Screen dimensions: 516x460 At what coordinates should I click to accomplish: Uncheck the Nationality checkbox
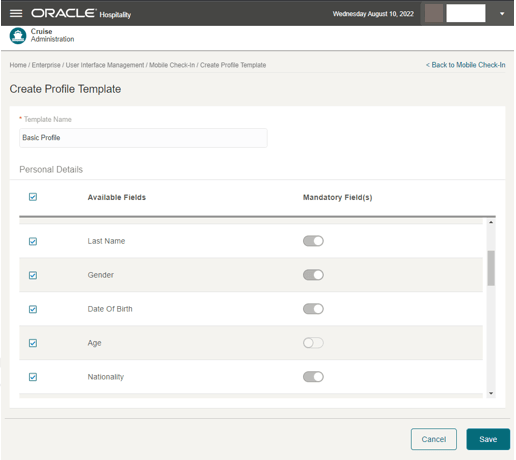[33, 377]
